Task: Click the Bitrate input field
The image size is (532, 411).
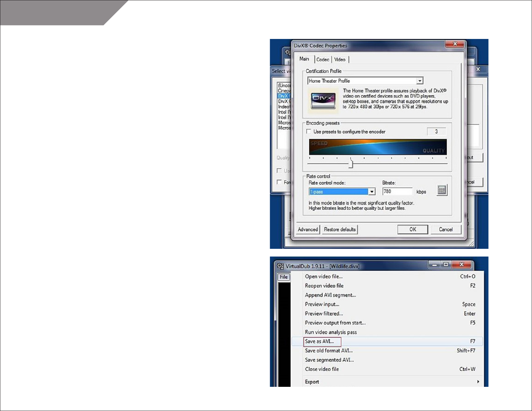Action: (x=397, y=191)
